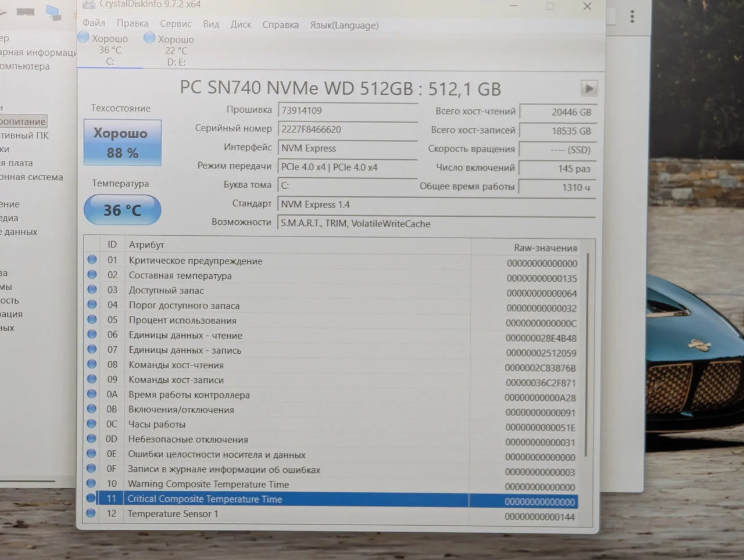Click status icon for Доступный запас row
This screenshot has width=744, height=560.
pos(92,289)
